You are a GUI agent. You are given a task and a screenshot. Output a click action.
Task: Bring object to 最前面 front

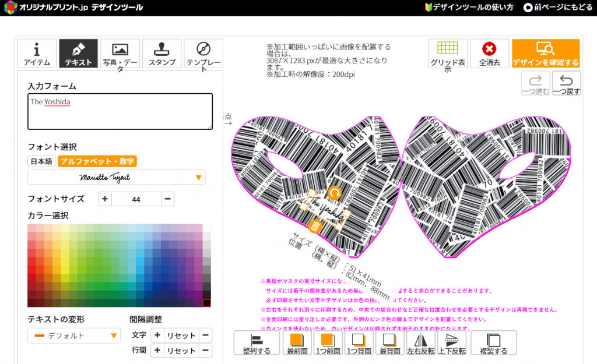pos(297,343)
